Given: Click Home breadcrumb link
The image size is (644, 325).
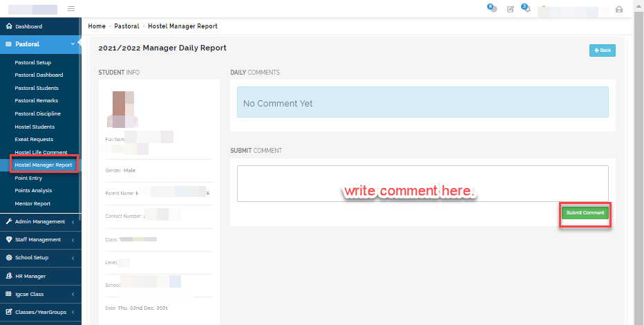Looking at the screenshot, I should [97, 26].
